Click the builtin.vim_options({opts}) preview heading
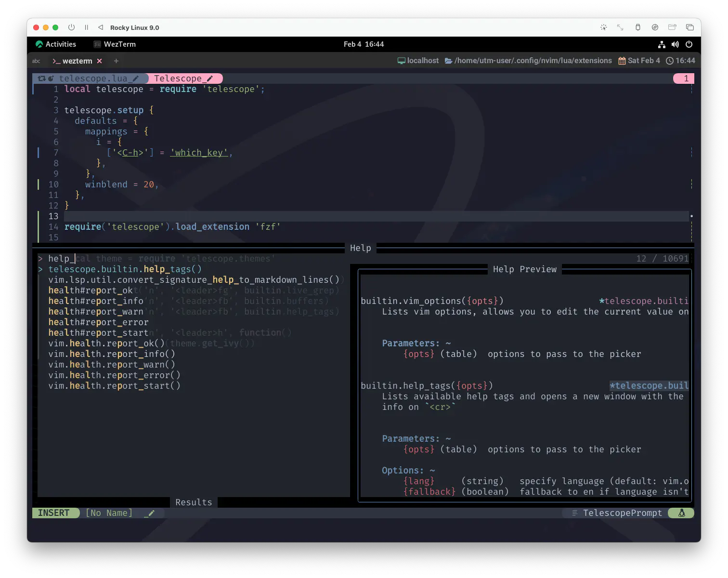The width and height of the screenshot is (728, 578). click(x=432, y=301)
